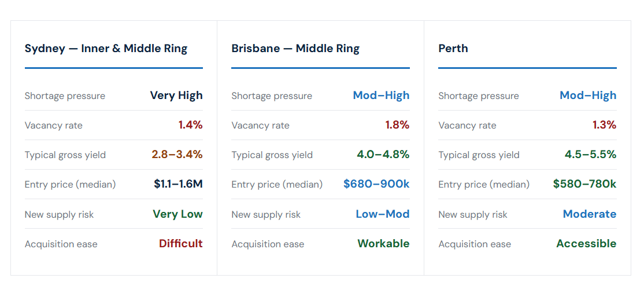The width and height of the screenshot is (644, 282).
Task: Click the Difficult acquisition ease value
Action: click(x=181, y=243)
